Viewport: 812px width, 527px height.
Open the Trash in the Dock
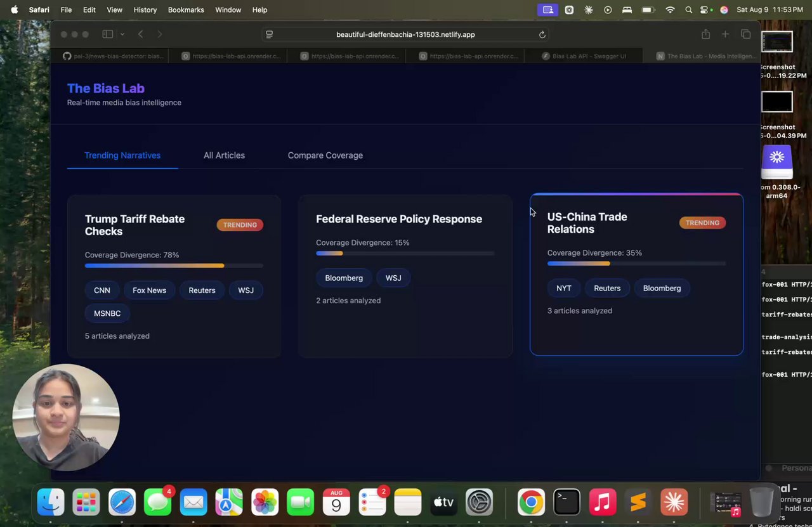(761, 502)
